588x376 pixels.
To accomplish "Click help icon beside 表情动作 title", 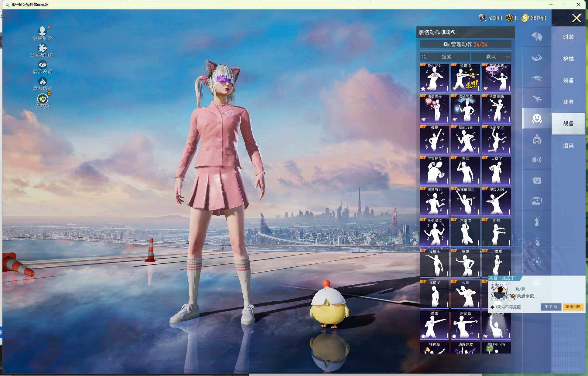I will point(453,32).
